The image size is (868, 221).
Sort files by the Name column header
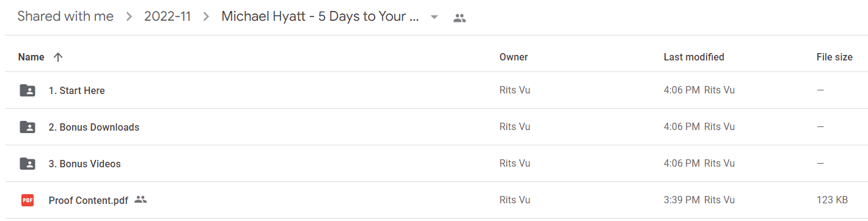coord(31,57)
